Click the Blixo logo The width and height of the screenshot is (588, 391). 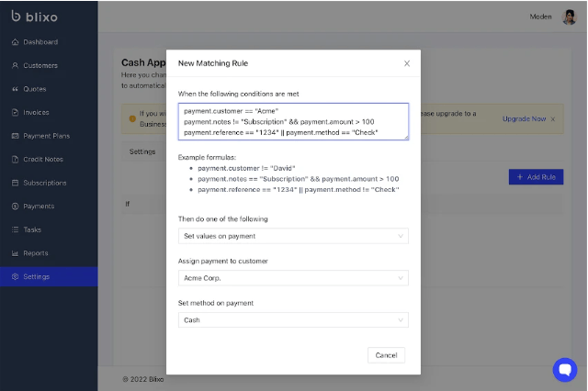(x=35, y=17)
